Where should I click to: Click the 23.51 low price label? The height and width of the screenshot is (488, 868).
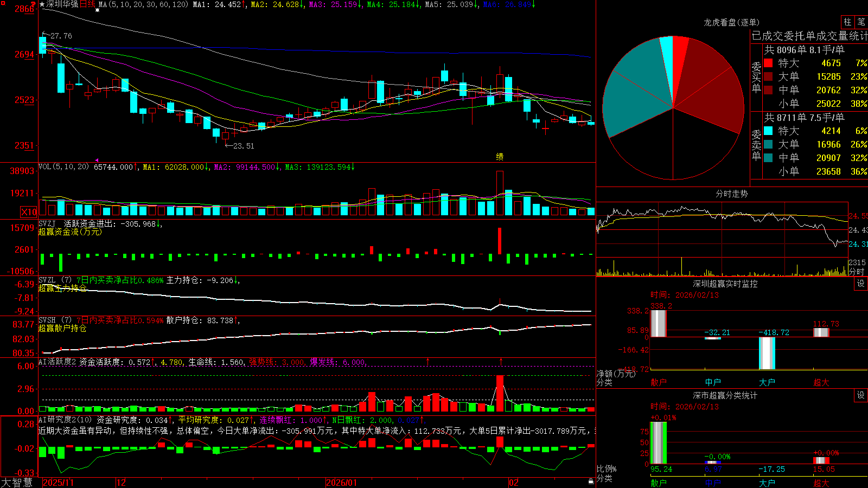pyautogui.click(x=244, y=146)
